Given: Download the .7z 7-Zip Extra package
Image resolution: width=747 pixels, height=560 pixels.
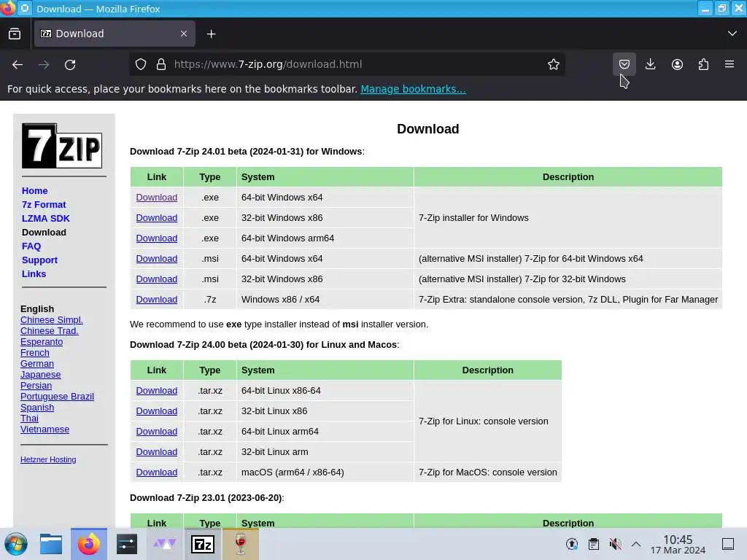Looking at the screenshot, I should click(157, 300).
